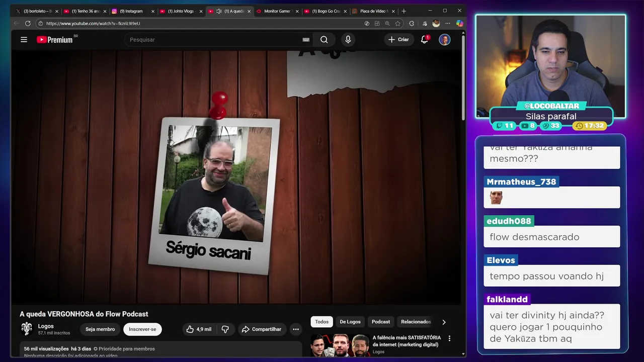
Task: Open the Logos channel avatar
Action: pos(27,329)
